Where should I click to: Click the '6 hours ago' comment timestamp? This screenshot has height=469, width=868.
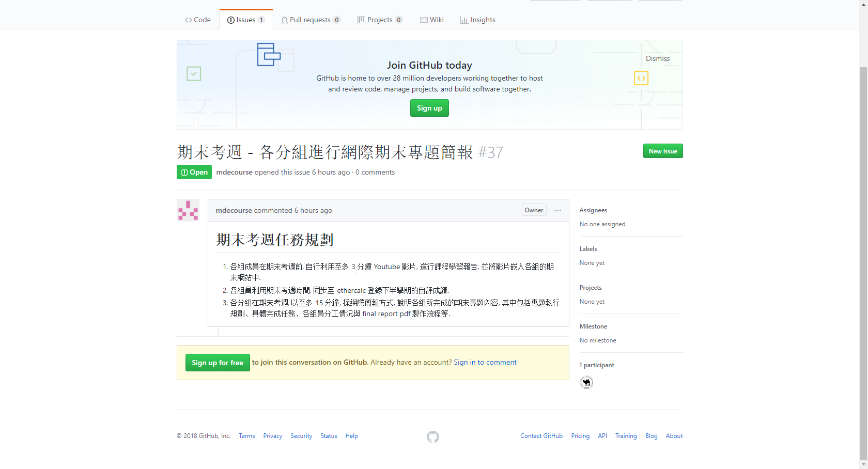click(x=313, y=210)
